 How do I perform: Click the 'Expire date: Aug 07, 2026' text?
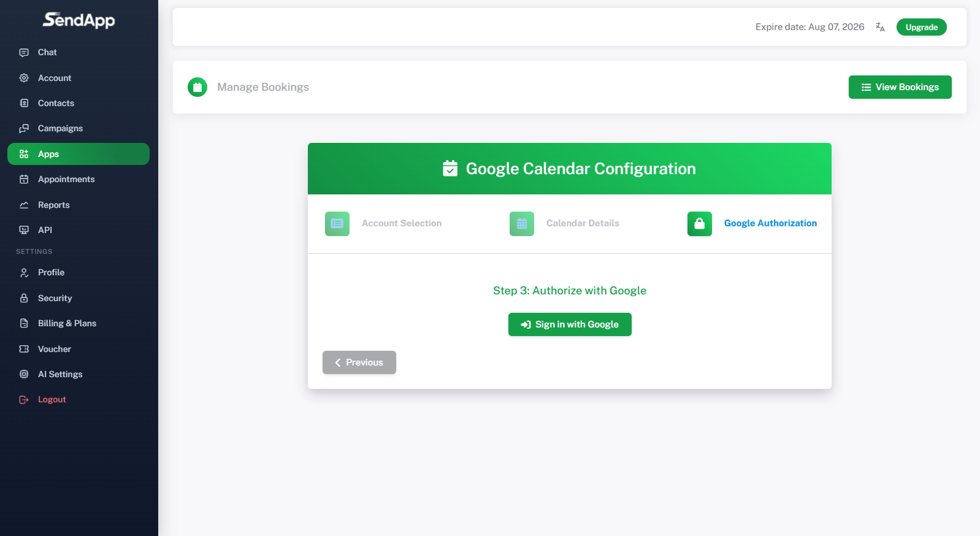point(810,27)
